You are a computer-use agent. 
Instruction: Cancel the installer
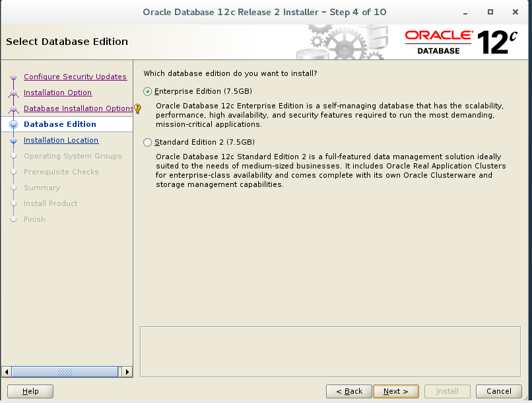tap(499, 391)
